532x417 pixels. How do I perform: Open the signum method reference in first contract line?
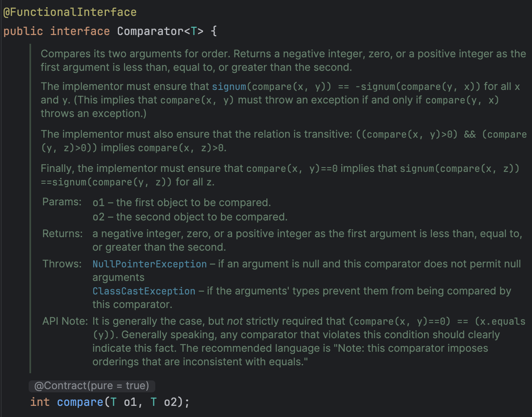[229, 86]
